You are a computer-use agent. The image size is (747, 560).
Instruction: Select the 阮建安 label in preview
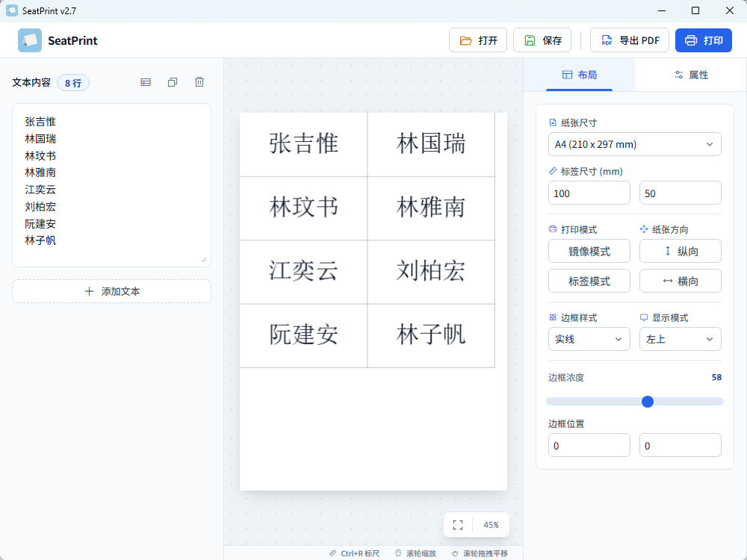coord(303,336)
